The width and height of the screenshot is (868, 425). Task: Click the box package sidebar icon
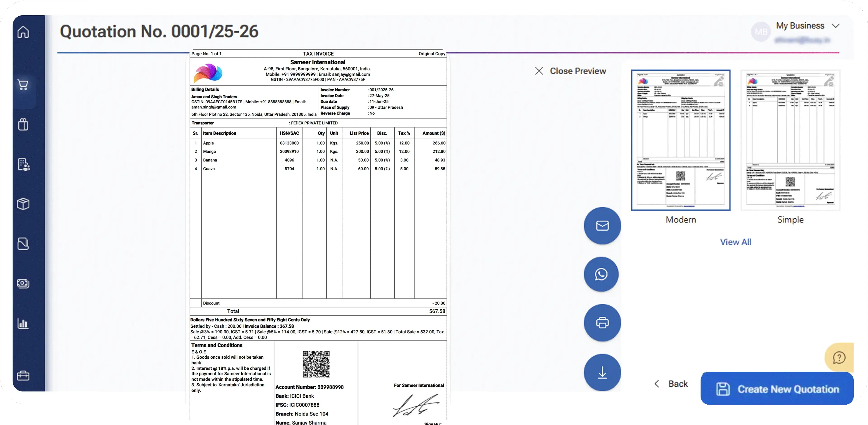[23, 204]
